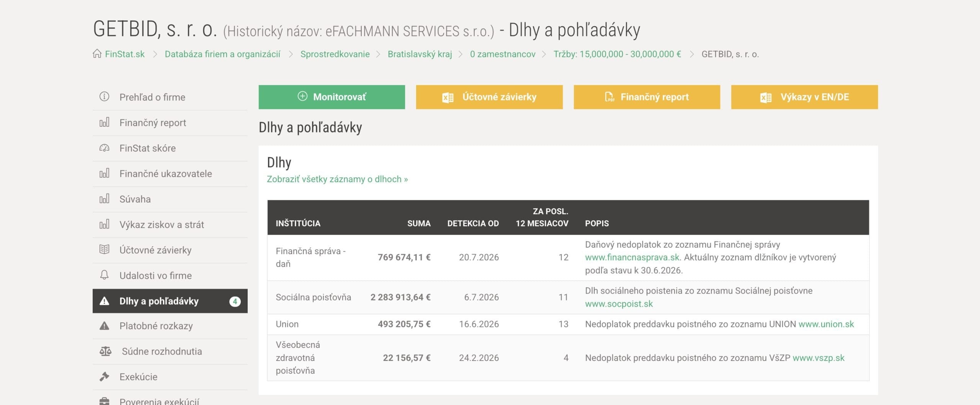Visit the www.union.sk link
The height and width of the screenshot is (405, 980).
coord(826,324)
